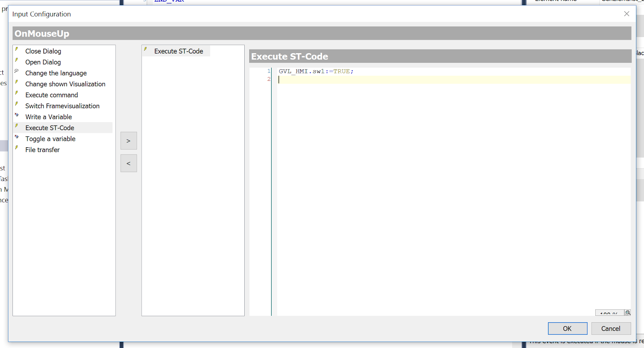
Task: Click the Execute command lightning icon
Action: pyautogui.click(x=17, y=93)
